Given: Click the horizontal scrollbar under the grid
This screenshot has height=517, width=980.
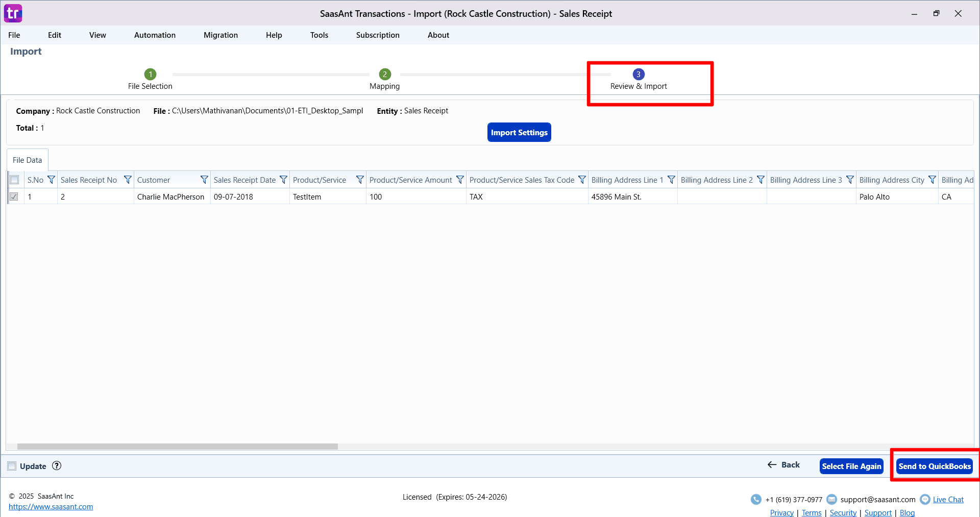Looking at the screenshot, I should pyautogui.click(x=178, y=447).
